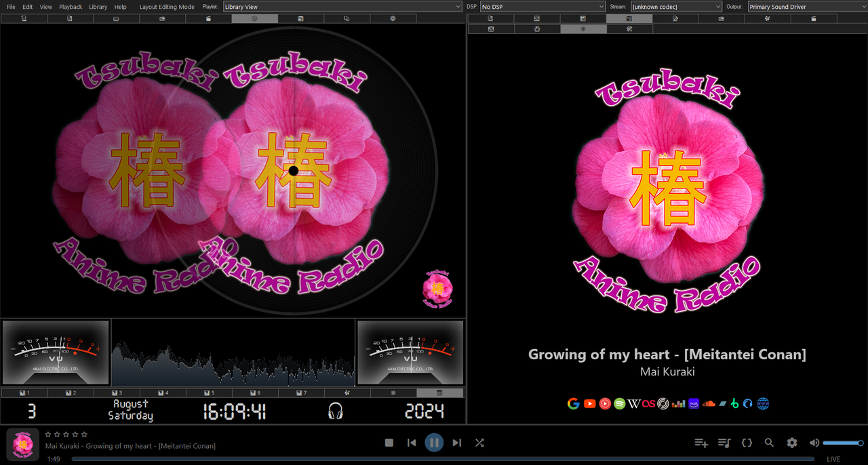Switch to visualization tab 4
Viewport: 868px width, 465px height.
tap(163, 393)
